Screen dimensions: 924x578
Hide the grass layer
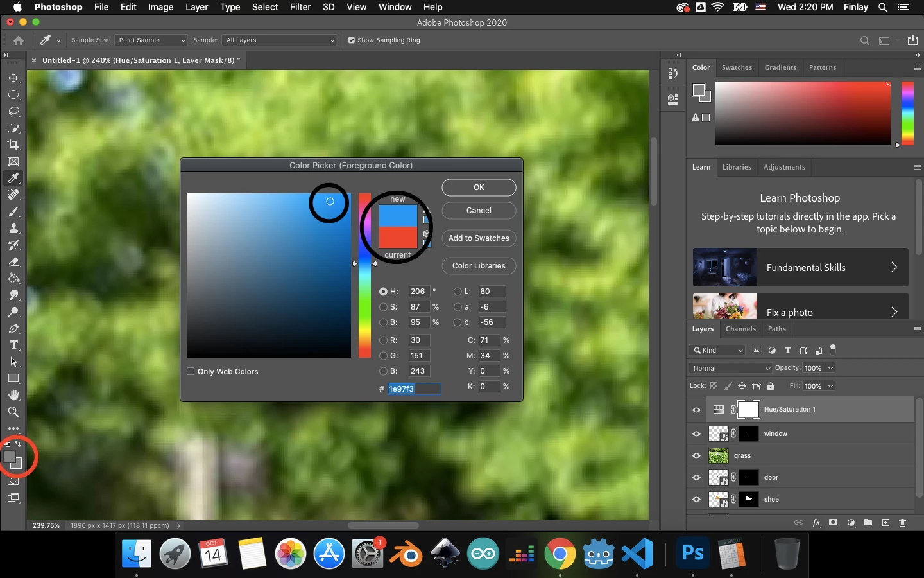coord(696,456)
